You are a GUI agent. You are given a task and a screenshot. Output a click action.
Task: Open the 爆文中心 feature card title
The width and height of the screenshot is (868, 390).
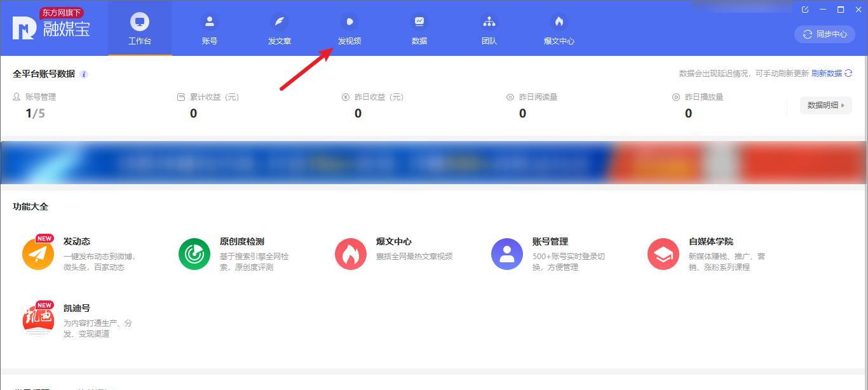click(x=394, y=241)
